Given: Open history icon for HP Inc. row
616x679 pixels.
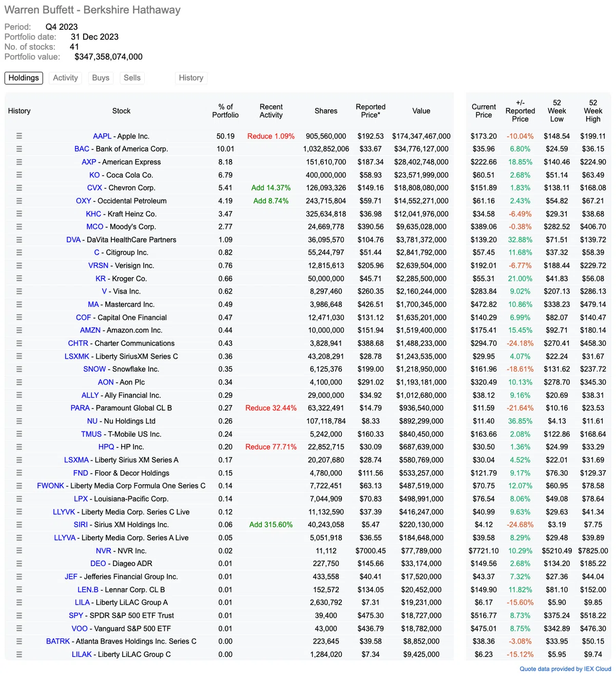Looking at the screenshot, I should (19, 447).
